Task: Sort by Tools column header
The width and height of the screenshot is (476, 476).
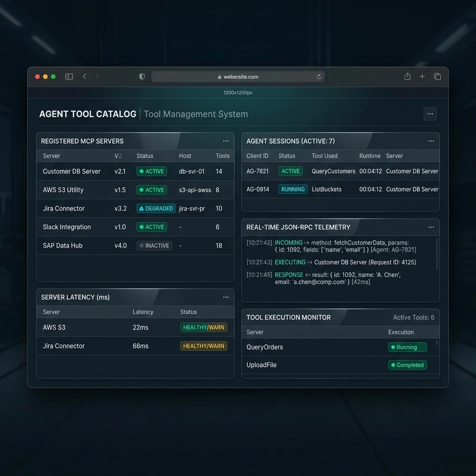Action: (x=223, y=156)
